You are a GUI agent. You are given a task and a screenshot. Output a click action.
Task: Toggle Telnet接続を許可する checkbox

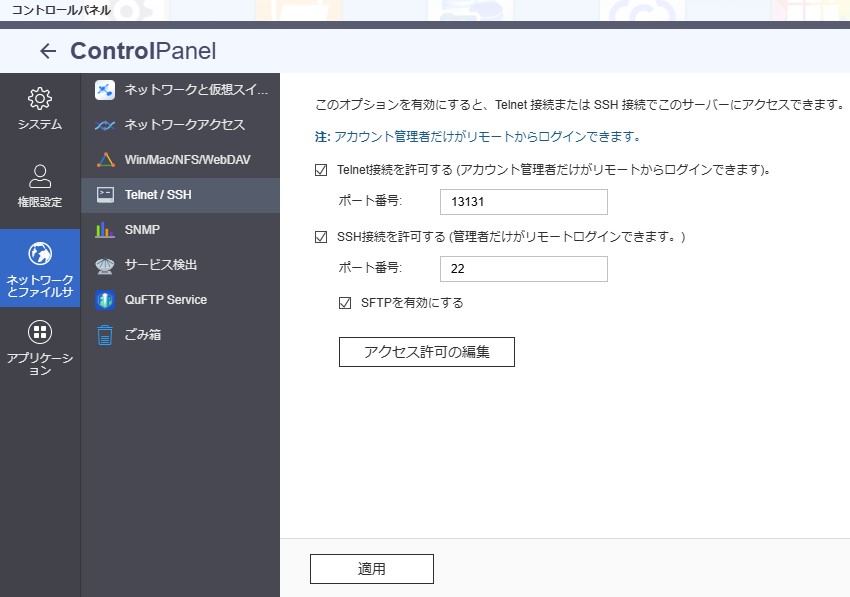pos(321,170)
